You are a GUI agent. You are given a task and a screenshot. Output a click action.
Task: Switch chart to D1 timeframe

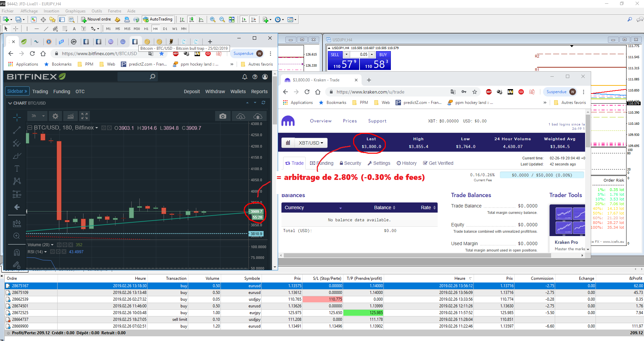165,29
